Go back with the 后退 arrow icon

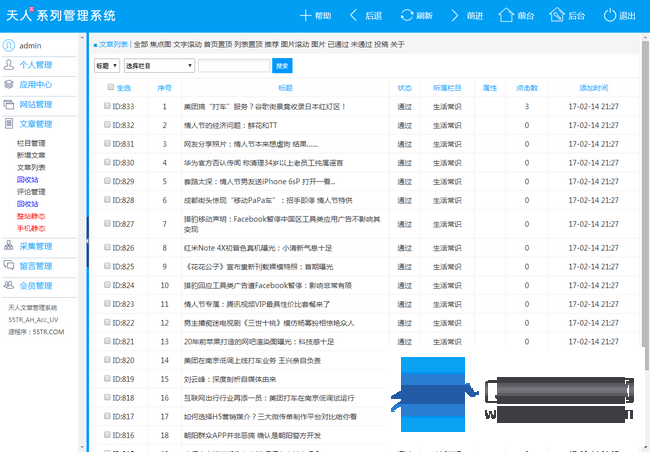coord(354,16)
